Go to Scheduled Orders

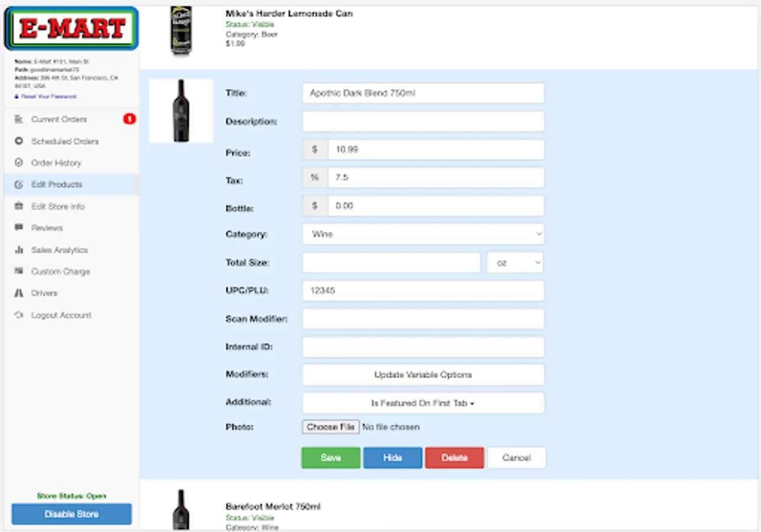(65, 141)
